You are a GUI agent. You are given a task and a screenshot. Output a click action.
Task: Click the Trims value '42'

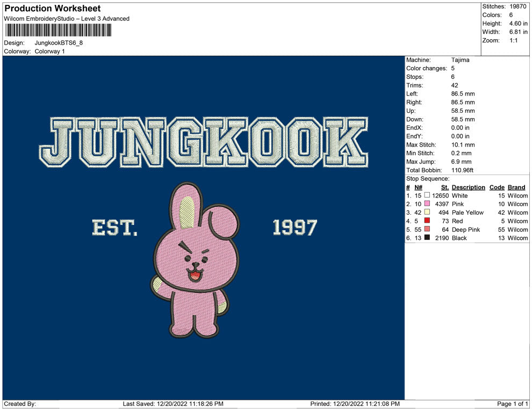coord(455,85)
